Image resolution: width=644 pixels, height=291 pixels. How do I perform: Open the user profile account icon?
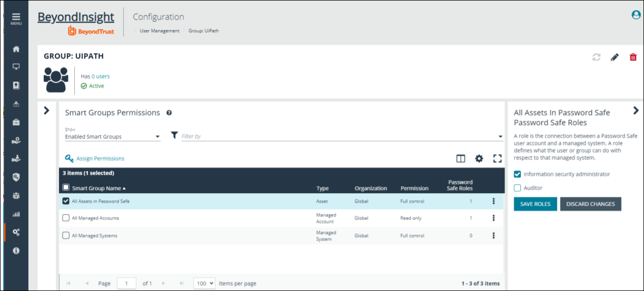pos(636,15)
